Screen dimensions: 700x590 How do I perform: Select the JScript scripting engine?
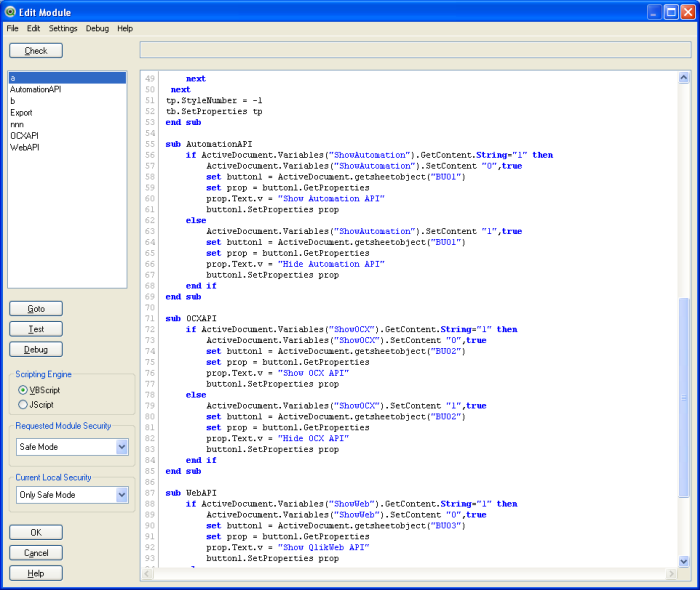23,404
